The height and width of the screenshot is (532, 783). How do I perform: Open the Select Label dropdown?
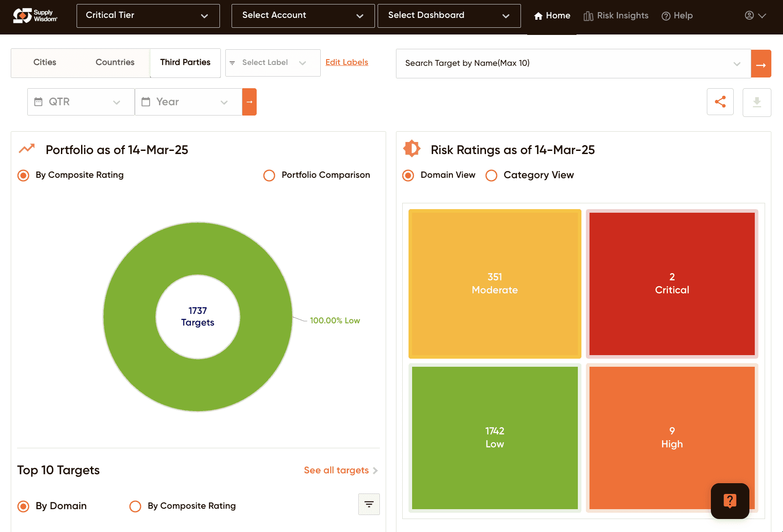pos(273,63)
